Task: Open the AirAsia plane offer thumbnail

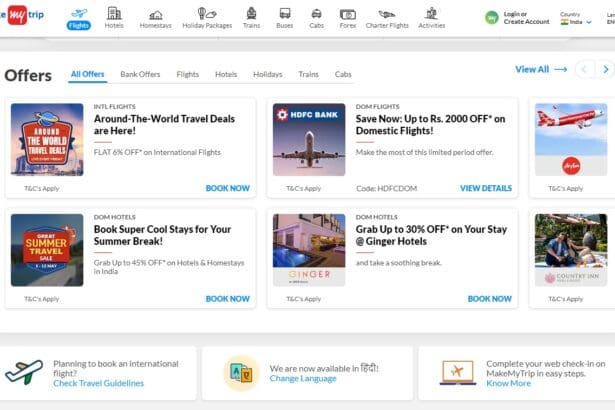Action: 571,139
